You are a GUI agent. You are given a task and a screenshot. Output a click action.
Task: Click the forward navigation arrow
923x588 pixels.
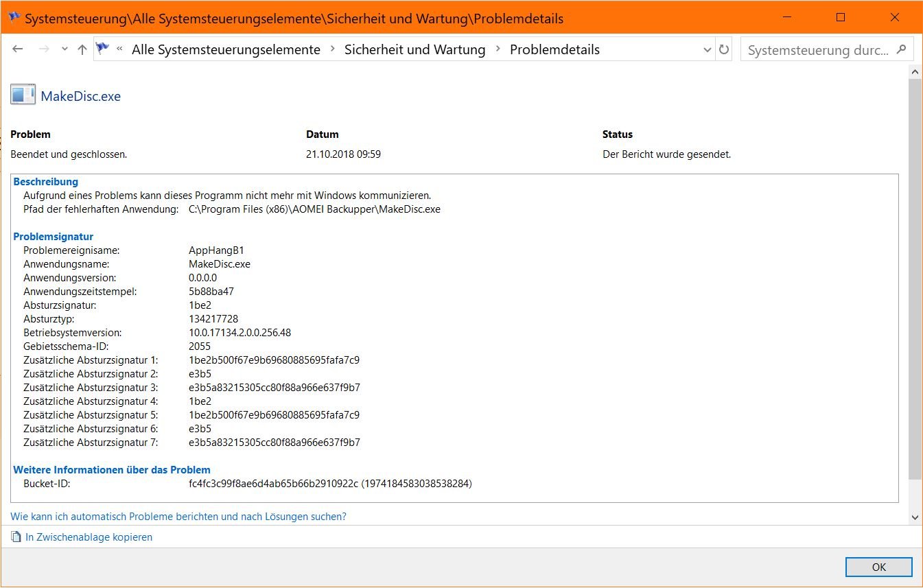(x=43, y=49)
